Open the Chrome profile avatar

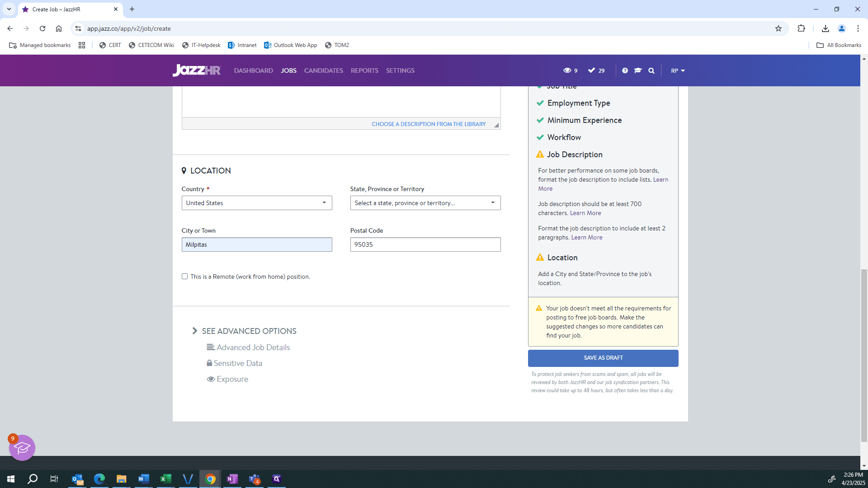click(841, 28)
